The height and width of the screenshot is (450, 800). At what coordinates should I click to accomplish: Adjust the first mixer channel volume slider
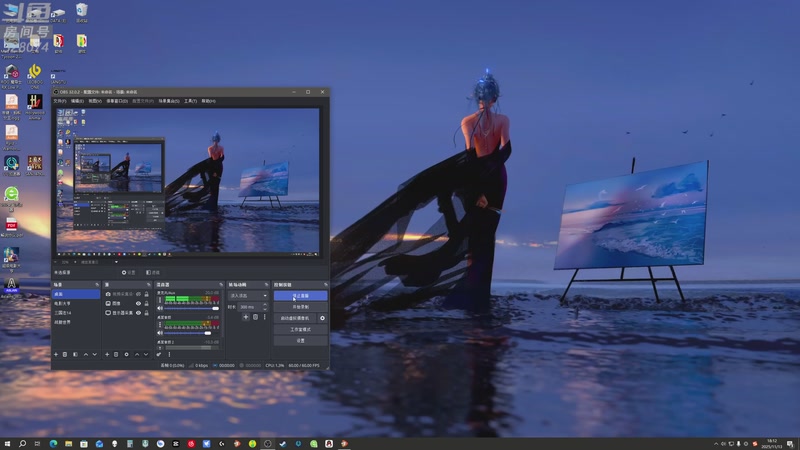[x=192, y=308]
